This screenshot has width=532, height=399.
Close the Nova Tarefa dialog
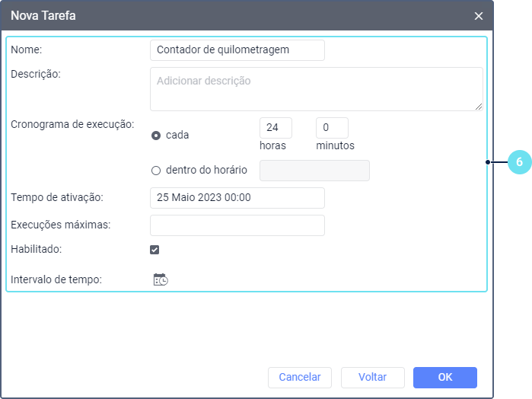click(479, 15)
